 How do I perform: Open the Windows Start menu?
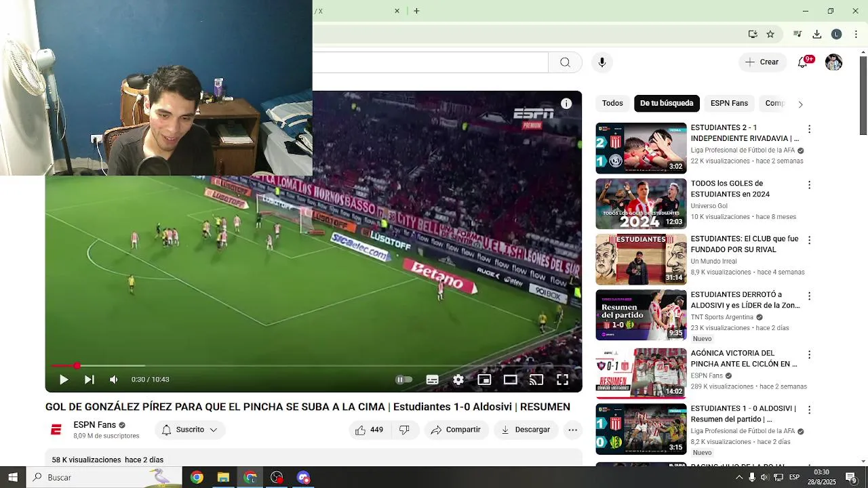click(x=13, y=477)
